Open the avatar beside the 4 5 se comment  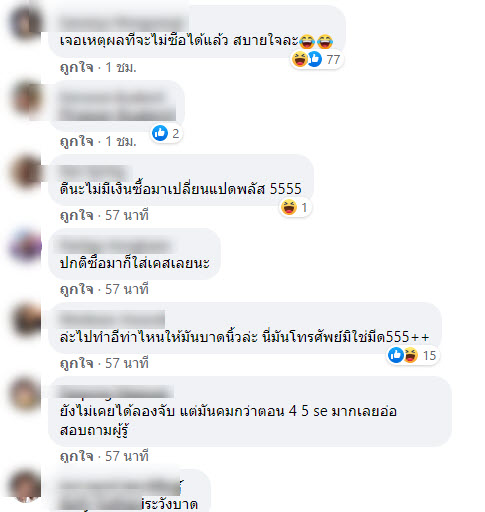point(26,394)
